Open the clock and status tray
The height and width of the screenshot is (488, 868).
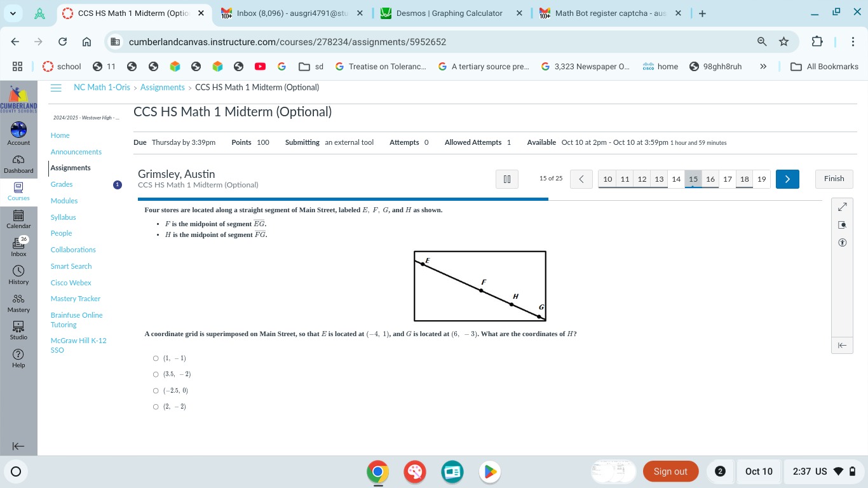(x=824, y=471)
